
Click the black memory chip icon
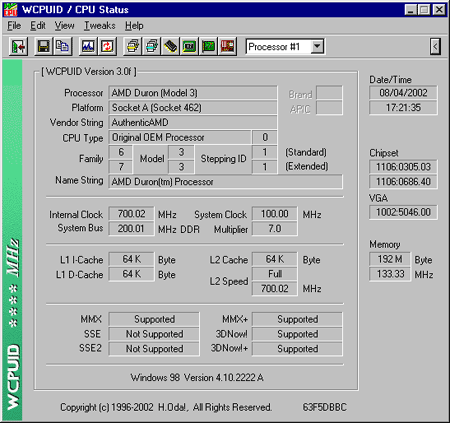point(171,46)
